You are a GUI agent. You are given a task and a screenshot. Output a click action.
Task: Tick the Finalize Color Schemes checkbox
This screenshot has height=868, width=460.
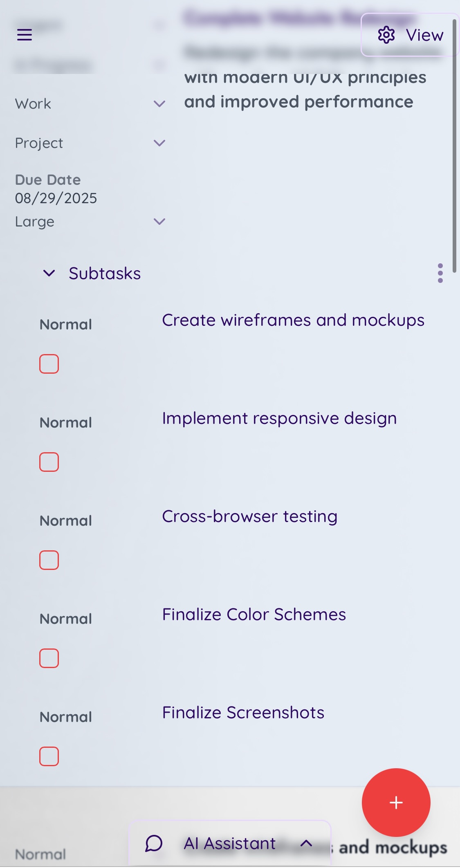pos(49,658)
